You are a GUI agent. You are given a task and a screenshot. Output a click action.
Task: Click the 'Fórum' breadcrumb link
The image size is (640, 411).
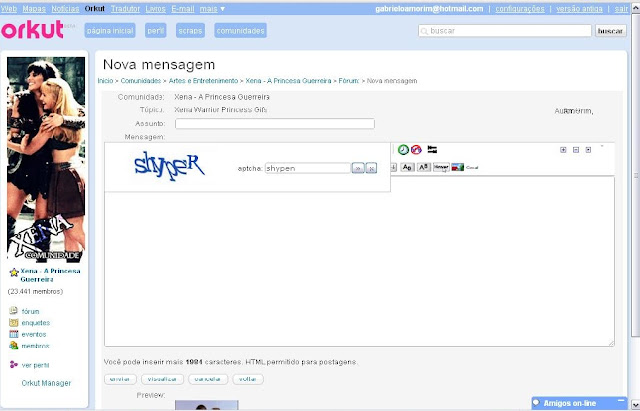[349, 81]
